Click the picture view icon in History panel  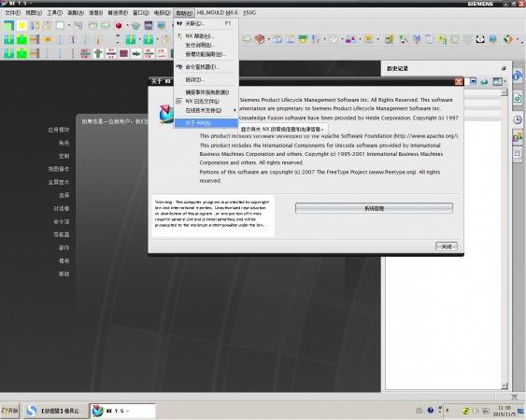[497, 81]
